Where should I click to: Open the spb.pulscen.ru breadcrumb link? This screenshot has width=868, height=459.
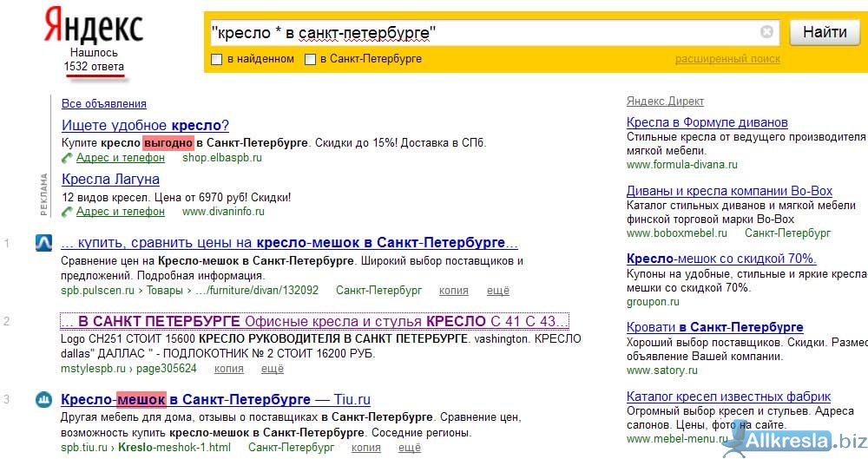[97, 290]
